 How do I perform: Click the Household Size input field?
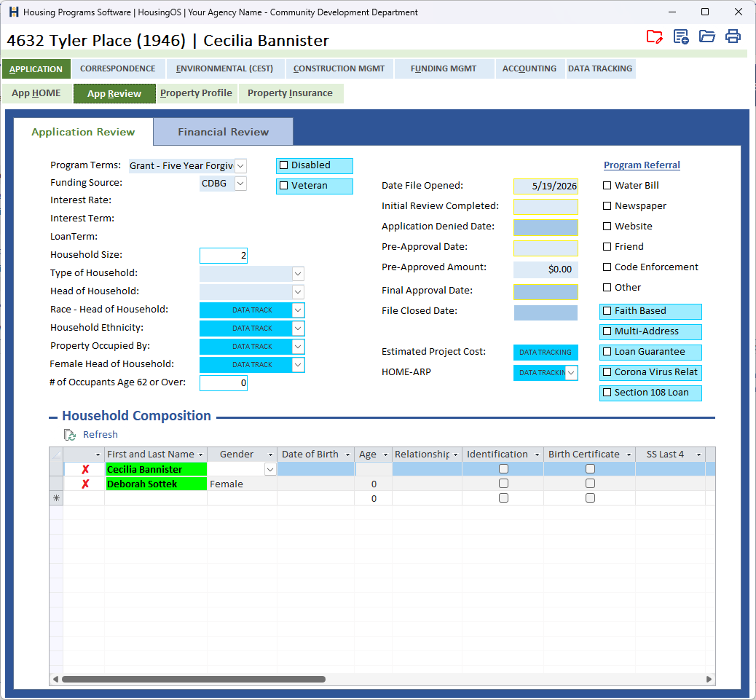[x=224, y=256]
